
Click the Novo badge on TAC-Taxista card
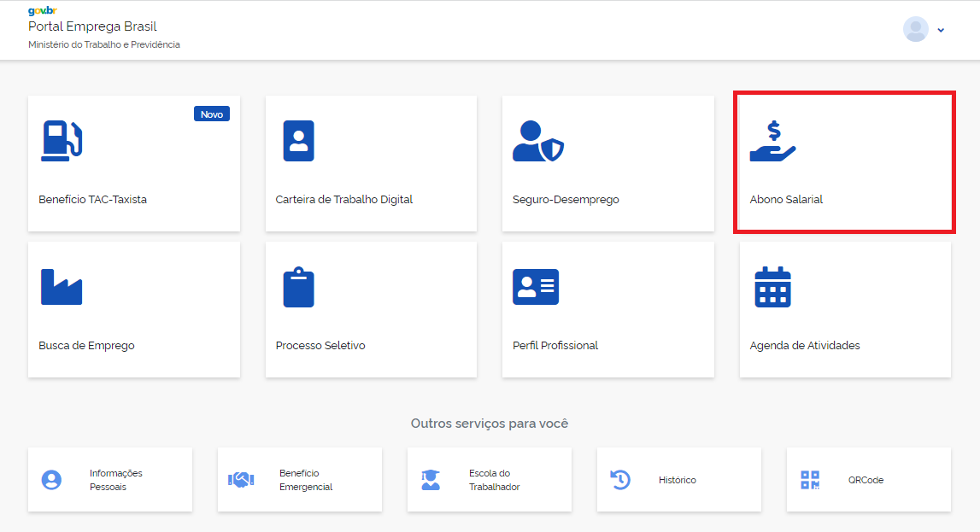(212, 114)
